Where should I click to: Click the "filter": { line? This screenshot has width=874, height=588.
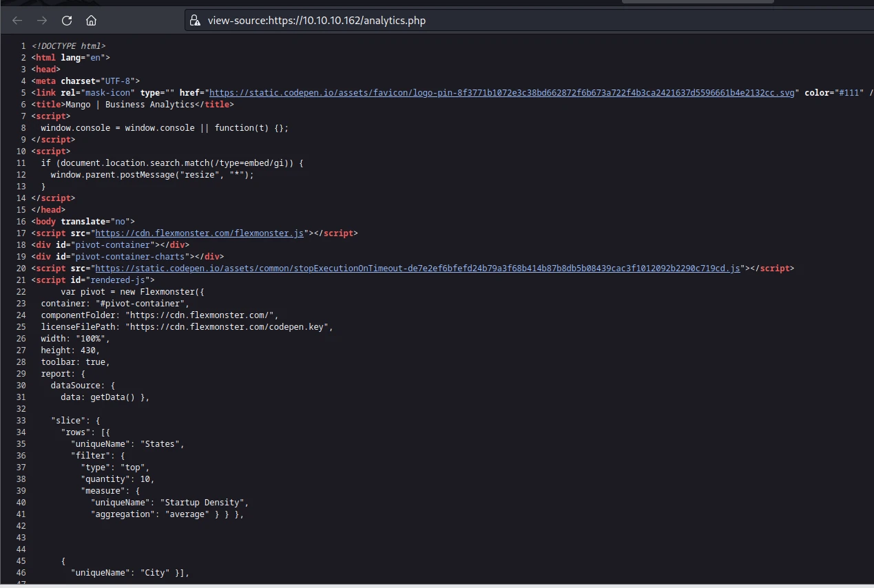click(98, 455)
